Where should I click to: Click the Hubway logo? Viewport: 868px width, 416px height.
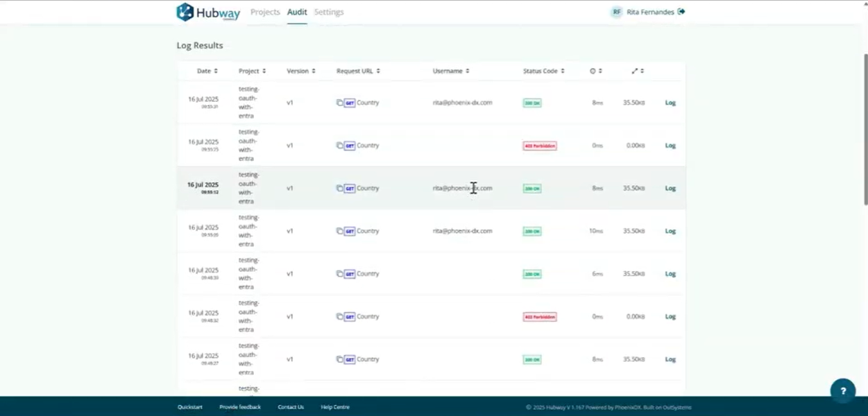208,12
